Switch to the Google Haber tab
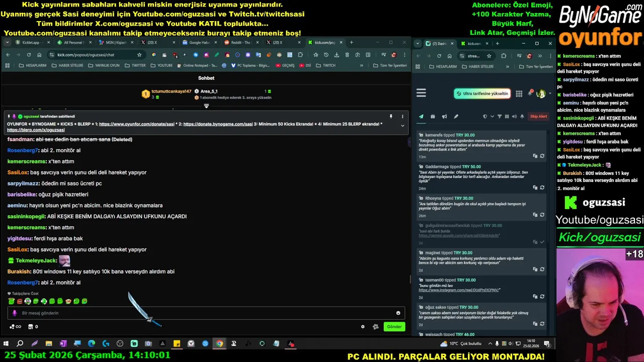 tap(199, 43)
